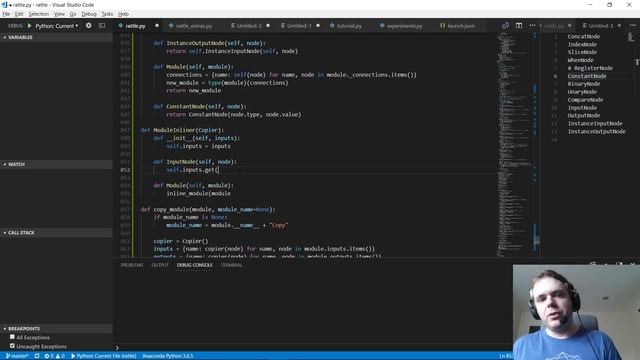Open launch.json via debug gear icon
This screenshot has height=360, width=640.
(89, 26)
